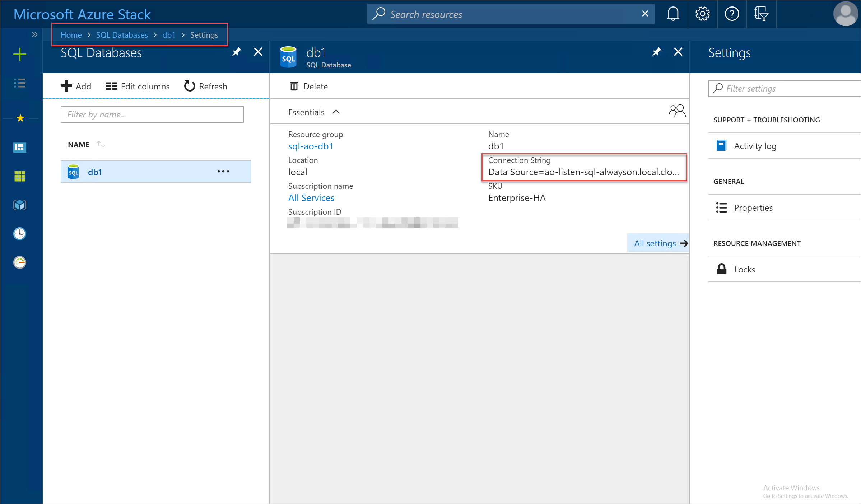Select the sql-ao-db1 resource group link

310,146
